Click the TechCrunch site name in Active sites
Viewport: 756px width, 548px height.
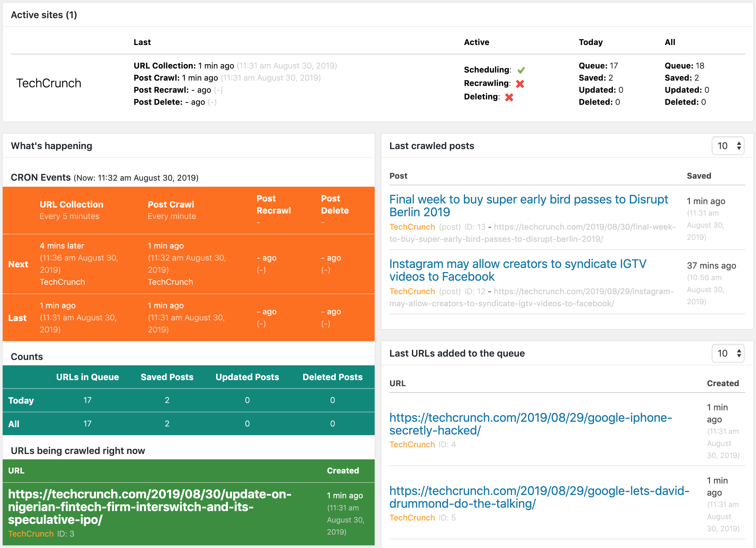tap(49, 83)
